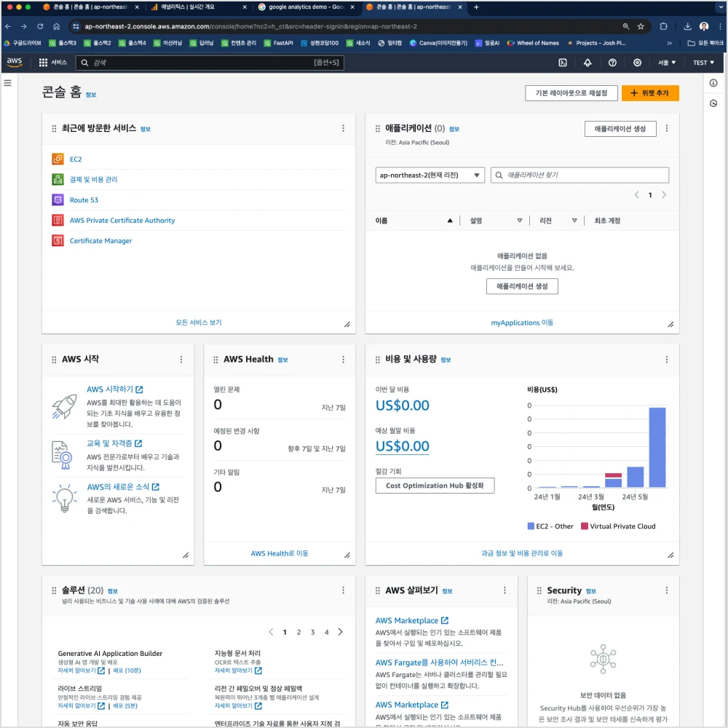The width and height of the screenshot is (728, 728).
Task: Open the browser profile avatar
Action: [x=704, y=26]
